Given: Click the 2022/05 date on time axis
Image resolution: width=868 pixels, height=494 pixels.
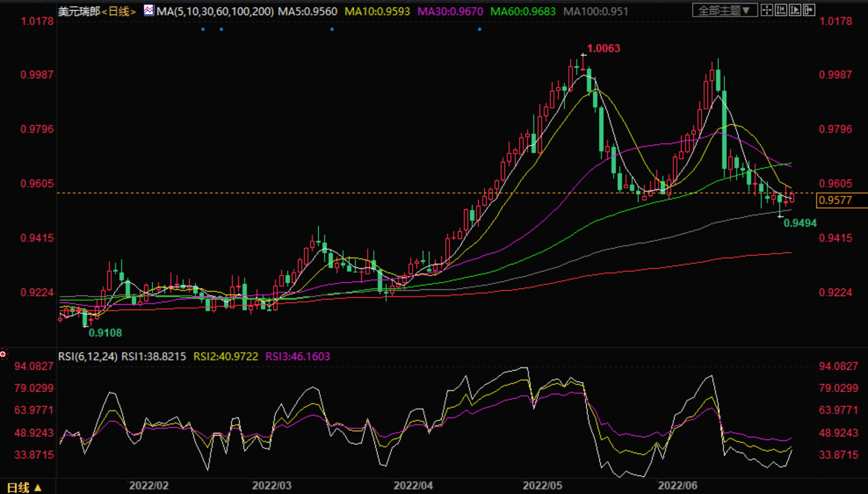Looking at the screenshot, I should [x=542, y=486].
